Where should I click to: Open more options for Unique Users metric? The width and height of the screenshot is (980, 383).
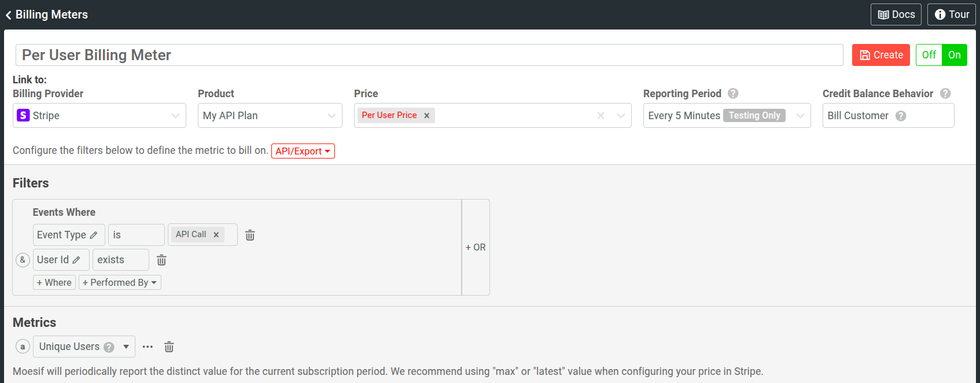click(x=148, y=346)
